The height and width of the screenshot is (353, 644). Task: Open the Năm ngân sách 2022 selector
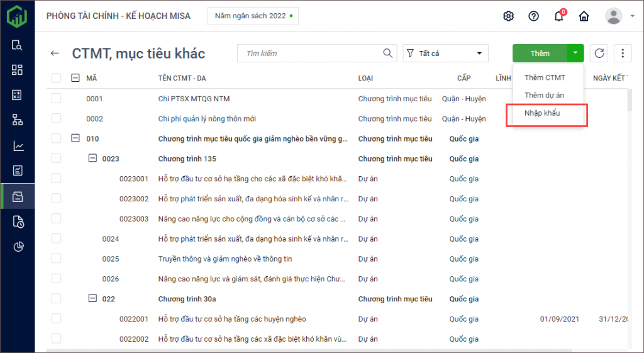point(253,16)
